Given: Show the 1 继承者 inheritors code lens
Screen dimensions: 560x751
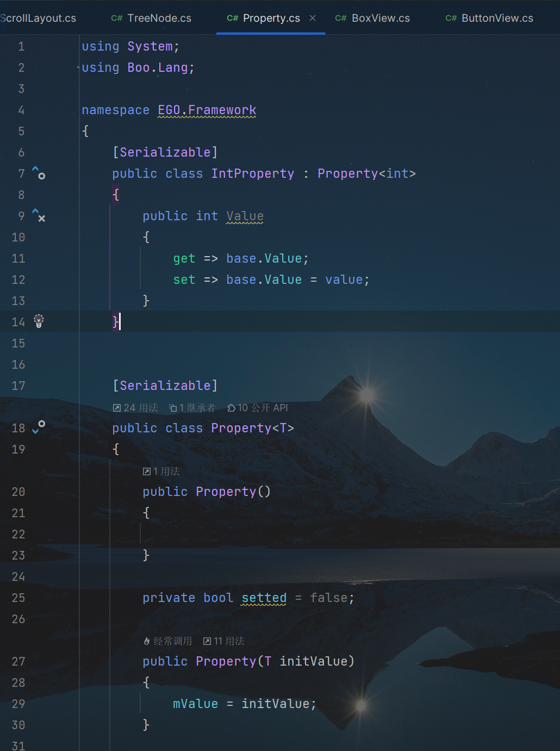Looking at the screenshot, I should pos(192,408).
